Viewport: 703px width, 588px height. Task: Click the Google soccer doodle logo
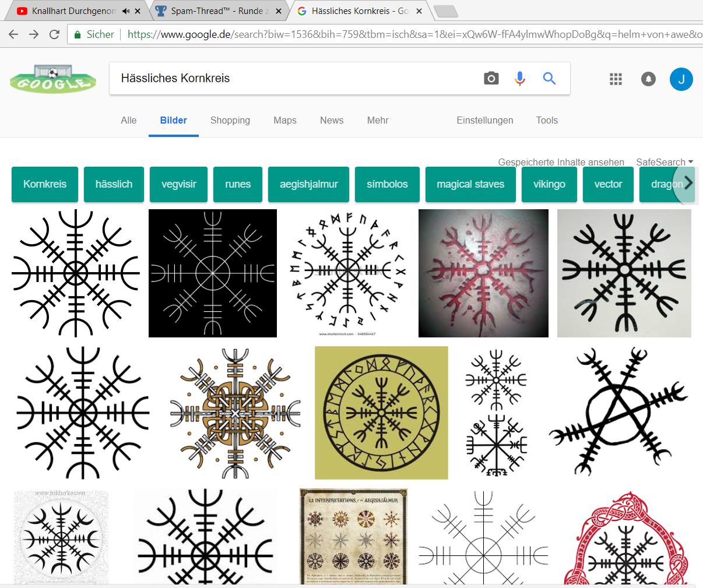[53, 79]
